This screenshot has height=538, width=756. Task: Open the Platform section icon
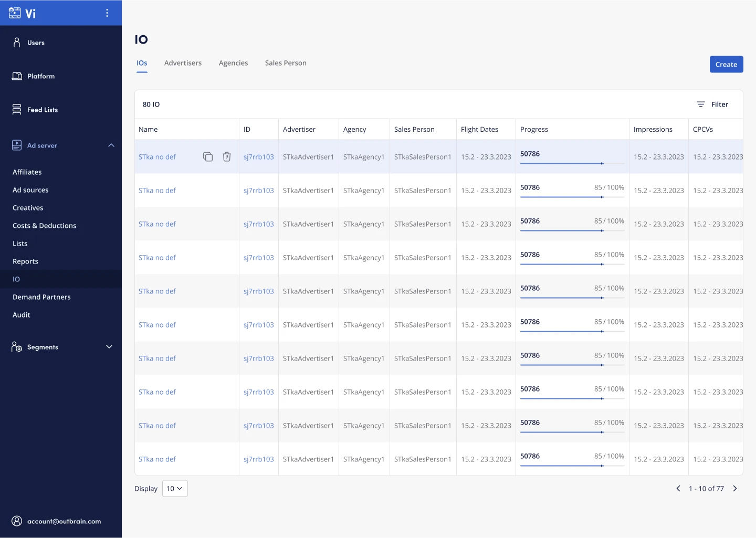click(17, 76)
